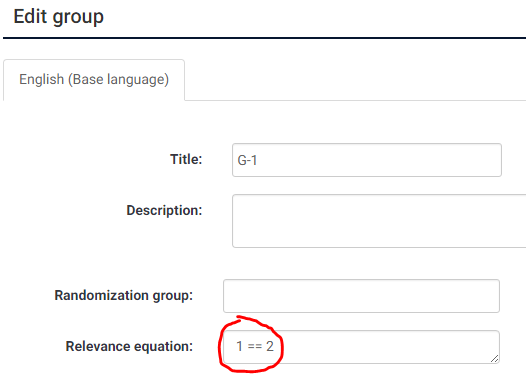
Task: Click the Title field containing G-1
Action: click(367, 160)
